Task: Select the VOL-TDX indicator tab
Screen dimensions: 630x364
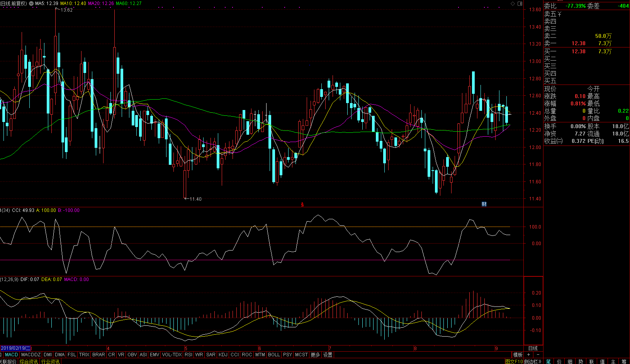Action: pyautogui.click(x=172, y=355)
